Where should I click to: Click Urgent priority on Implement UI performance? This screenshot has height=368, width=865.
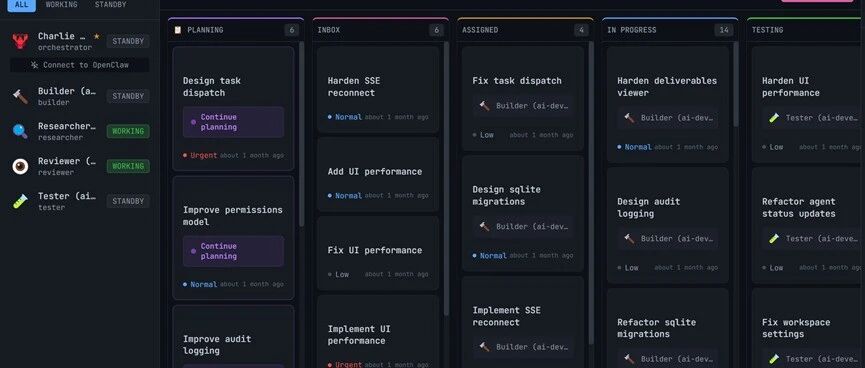click(345, 364)
